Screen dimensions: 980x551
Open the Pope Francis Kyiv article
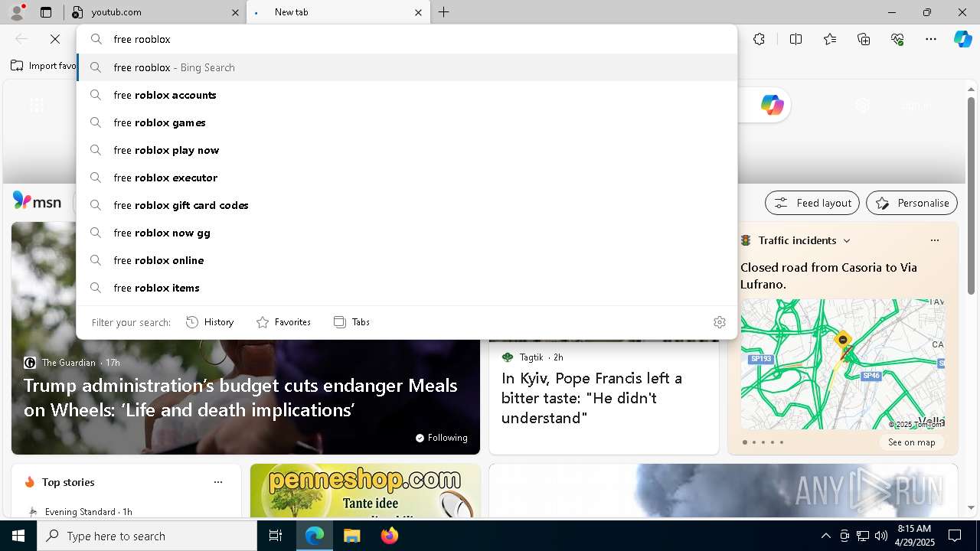(x=592, y=398)
